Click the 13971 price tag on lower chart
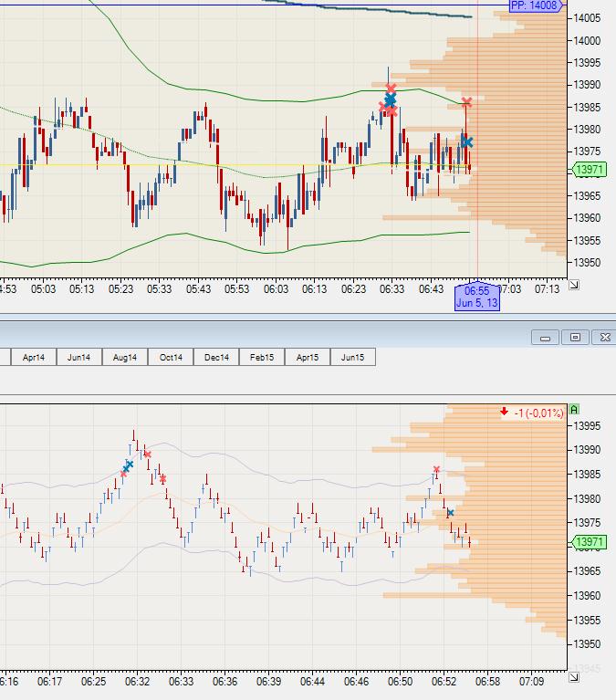The width and height of the screenshot is (616, 700). (x=590, y=542)
